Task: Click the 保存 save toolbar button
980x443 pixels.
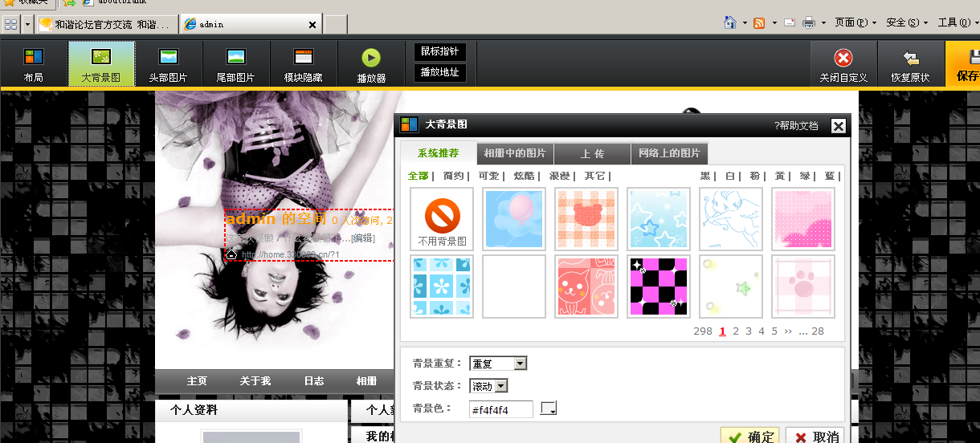Action: point(963,64)
